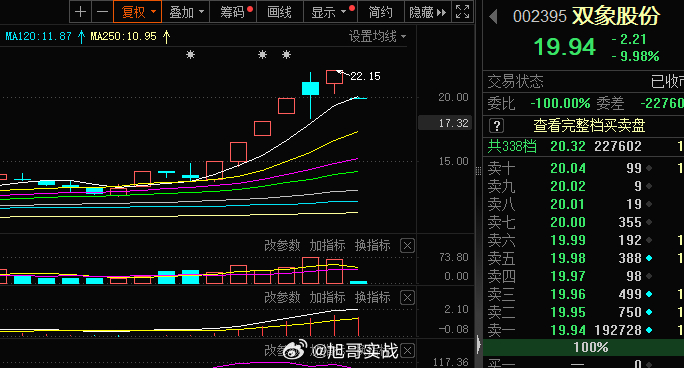
Task: Click 换指标 in the MACD indicator panel
Action: coord(373,297)
